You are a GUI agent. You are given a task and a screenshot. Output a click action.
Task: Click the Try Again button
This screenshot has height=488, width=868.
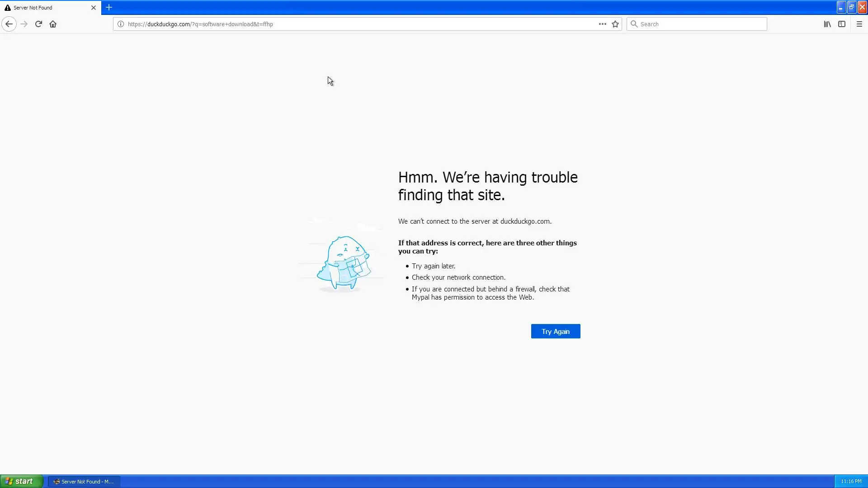tap(555, 331)
